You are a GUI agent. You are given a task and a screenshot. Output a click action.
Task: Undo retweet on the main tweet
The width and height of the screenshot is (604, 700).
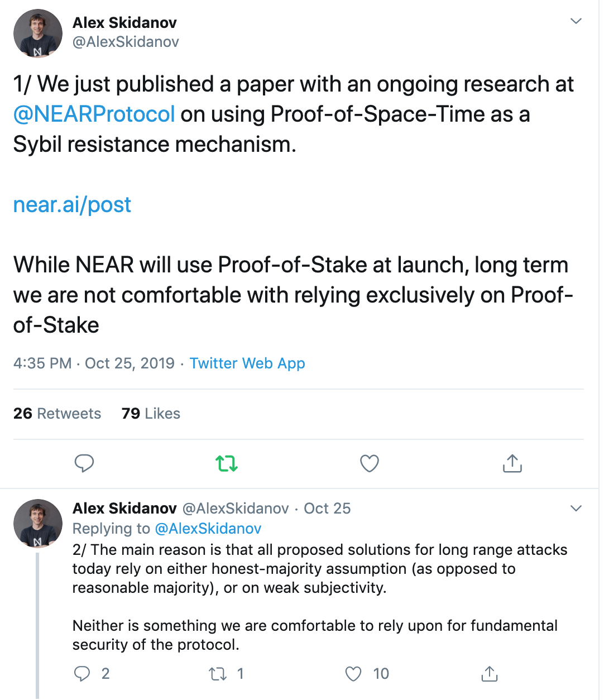click(x=227, y=463)
